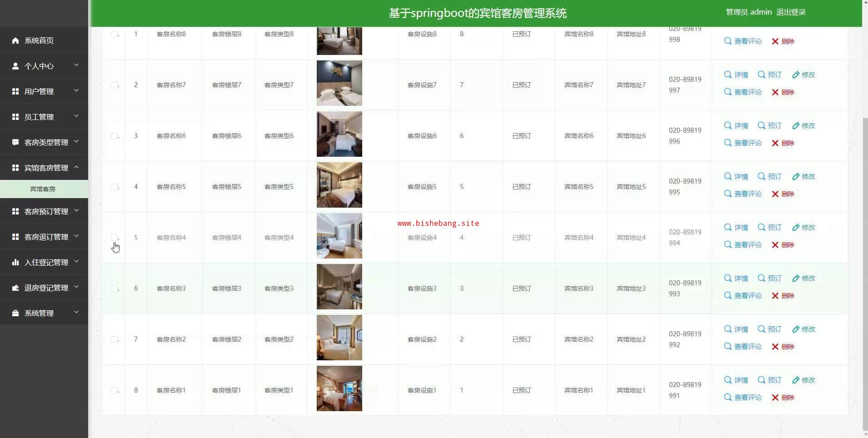Click the 客房退订管理 grid icon
868x438 pixels.
coord(15,237)
